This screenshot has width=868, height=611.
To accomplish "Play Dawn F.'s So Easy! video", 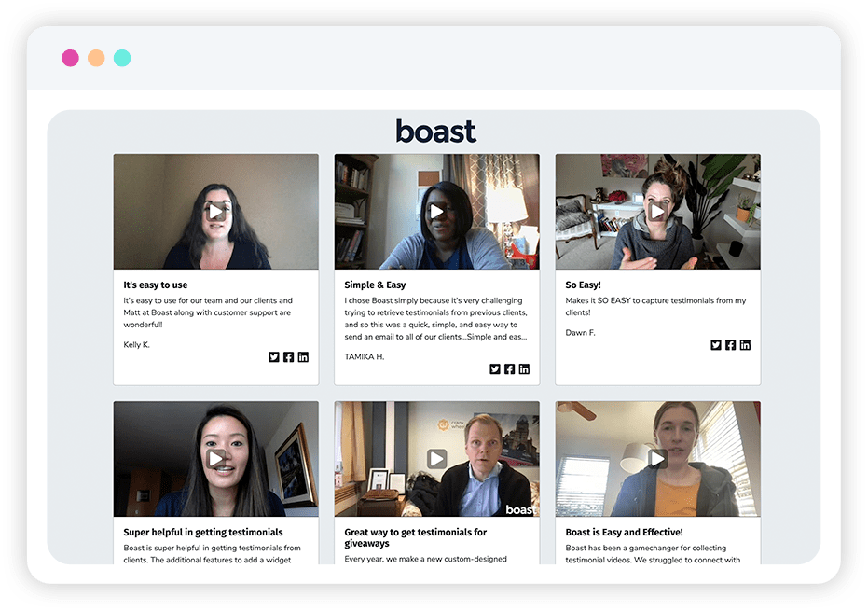I will (x=657, y=212).
